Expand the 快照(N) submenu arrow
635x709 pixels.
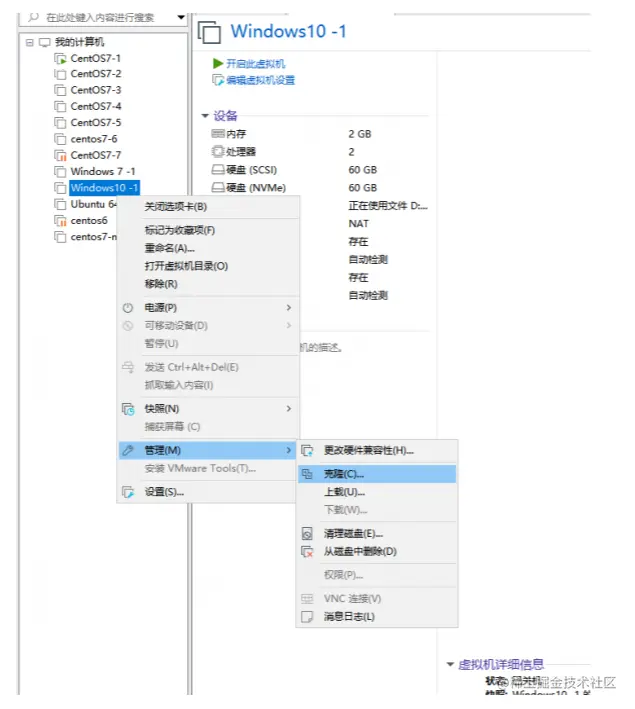(x=289, y=409)
